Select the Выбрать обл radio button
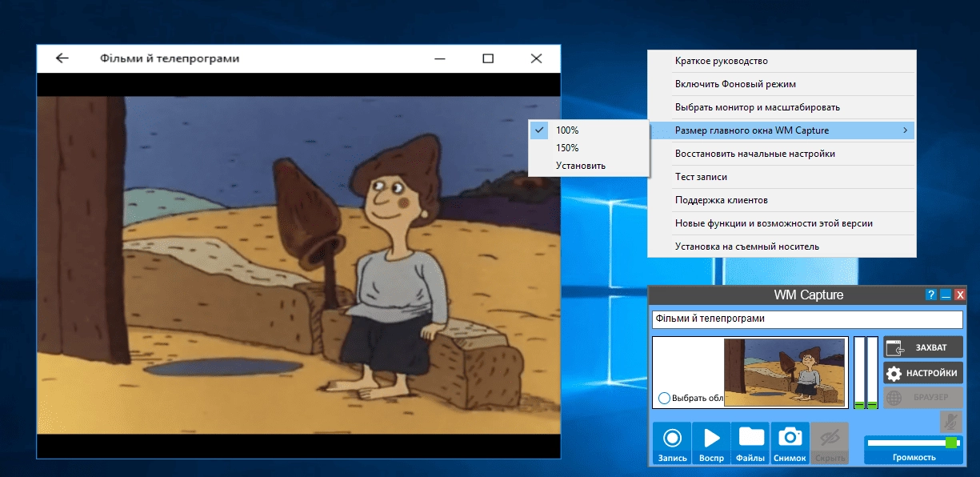Screen dimensions: 980x477 (x=664, y=399)
